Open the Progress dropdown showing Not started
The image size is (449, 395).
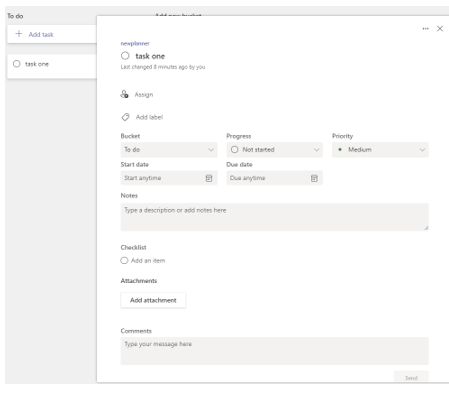274,150
